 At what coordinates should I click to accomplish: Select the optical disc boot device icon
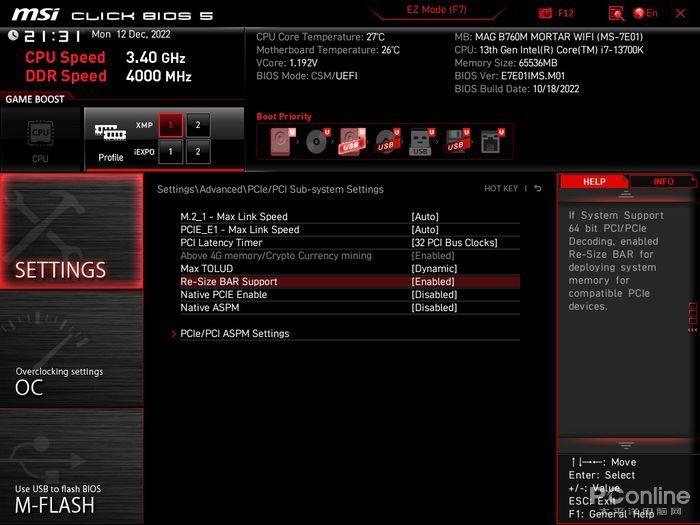317,142
